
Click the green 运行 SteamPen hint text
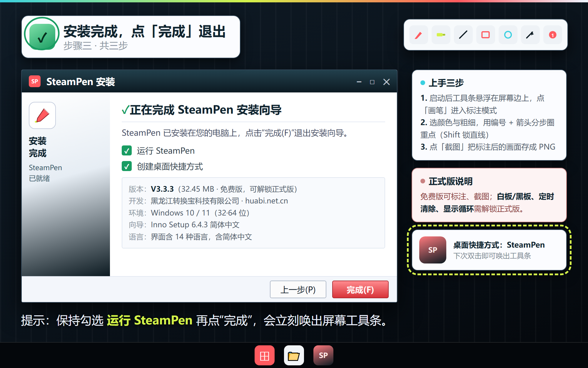[149, 320]
